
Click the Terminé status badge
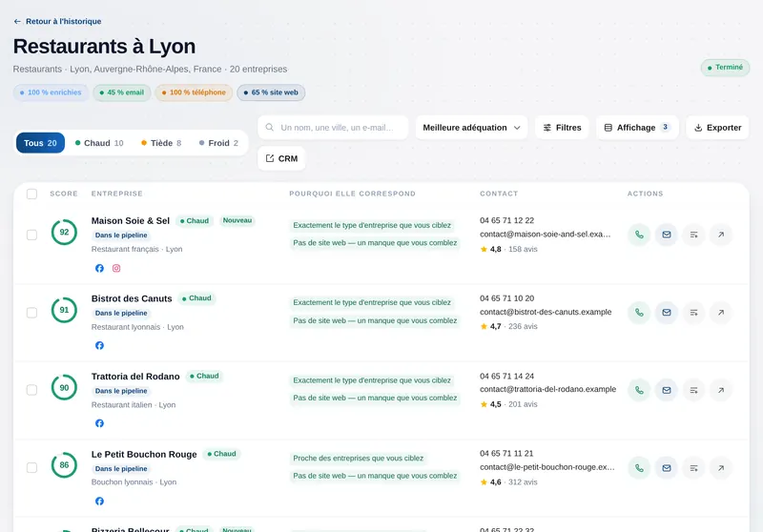pyautogui.click(x=725, y=68)
